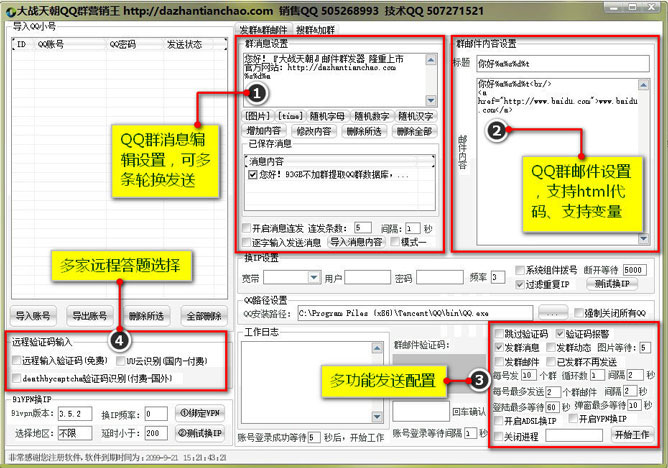The width and height of the screenshot is (668, 468).
Task: Insert 随机数字 into message
Action: tap(371, 116)
